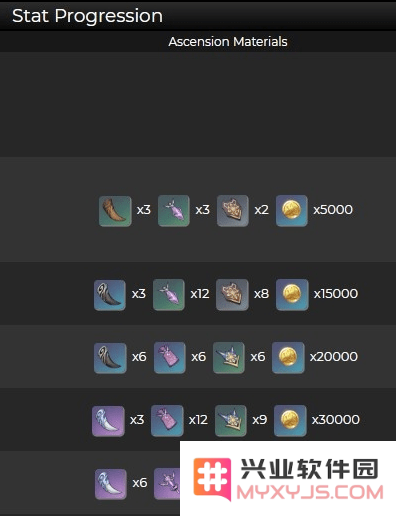Click the purple nectar icon with x12
396x516 pixels.
click(169, 295)
